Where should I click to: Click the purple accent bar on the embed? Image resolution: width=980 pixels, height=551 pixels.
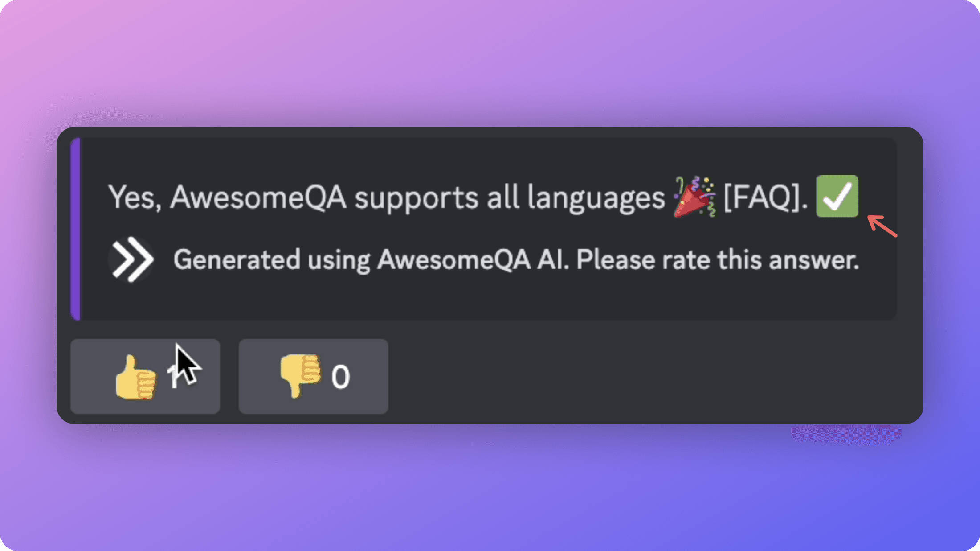(x=77, y=227)
